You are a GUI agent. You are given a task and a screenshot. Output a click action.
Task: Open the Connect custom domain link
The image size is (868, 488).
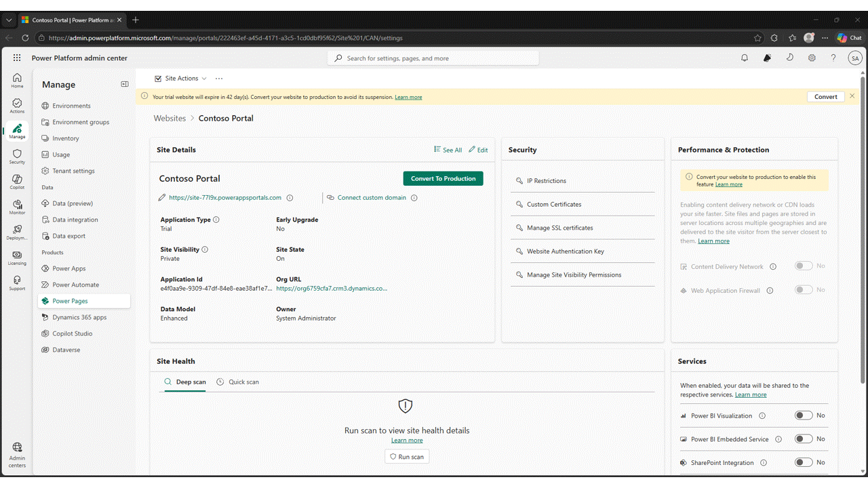click(372, 198)
